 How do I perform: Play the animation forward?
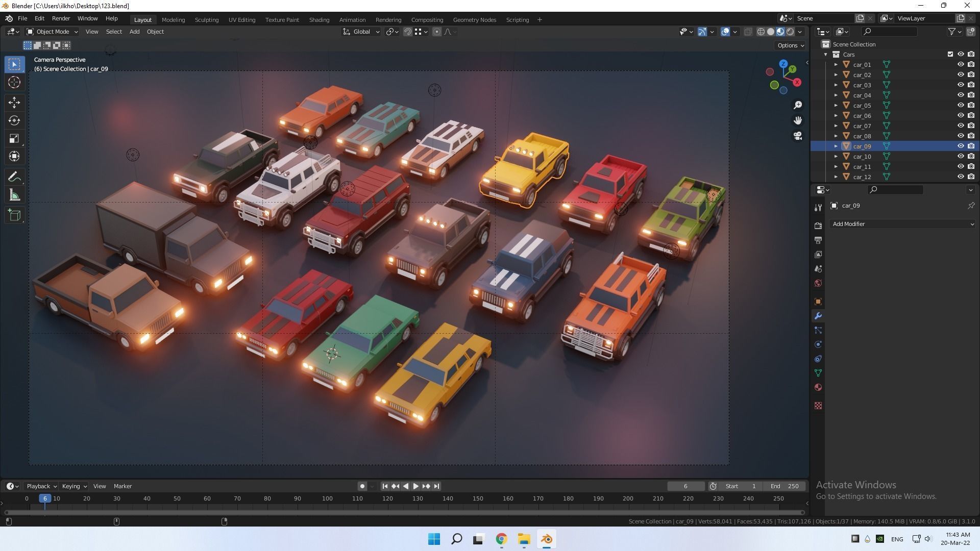tap(416, 486)
